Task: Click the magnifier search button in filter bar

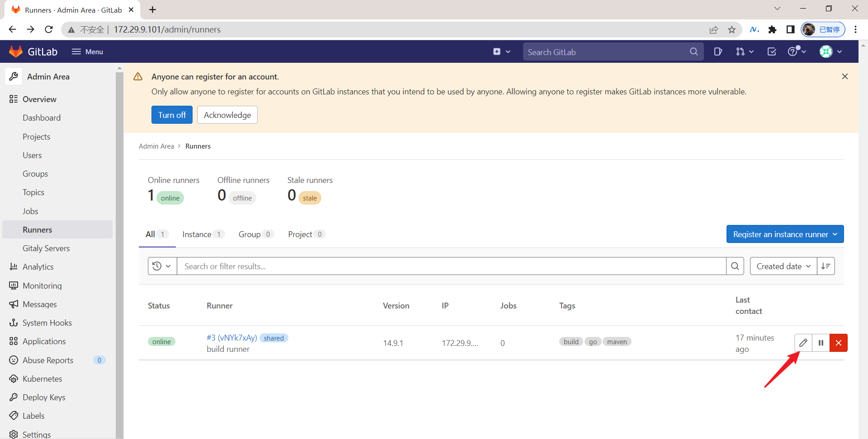Action: [x=735, y=266]
